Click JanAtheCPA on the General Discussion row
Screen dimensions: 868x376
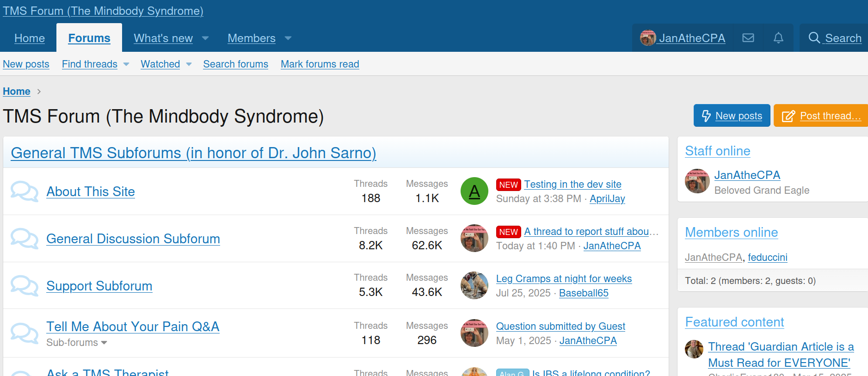pyautogui.click(x=612, y=246)
